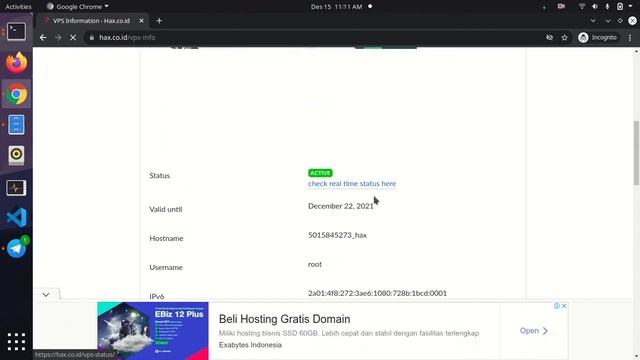The image size is (640, 360).
Task: Click the root username value
Action: pos(315,264)
